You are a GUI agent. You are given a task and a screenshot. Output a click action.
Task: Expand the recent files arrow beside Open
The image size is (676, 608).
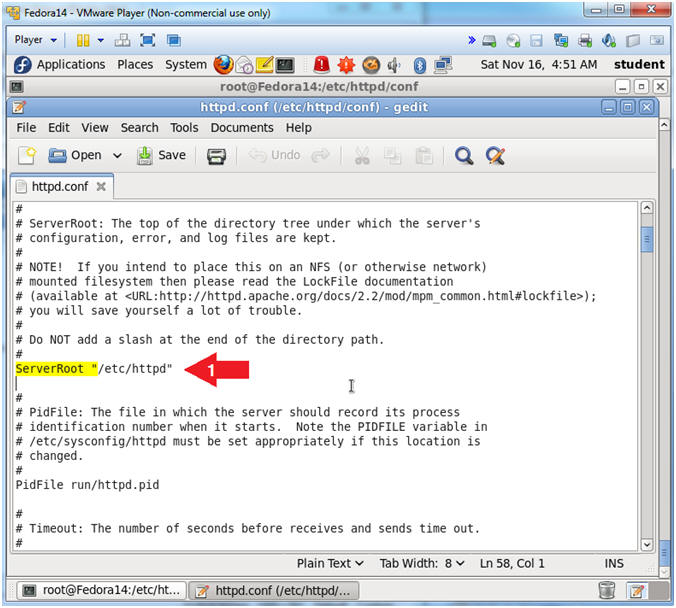(117, 156)
